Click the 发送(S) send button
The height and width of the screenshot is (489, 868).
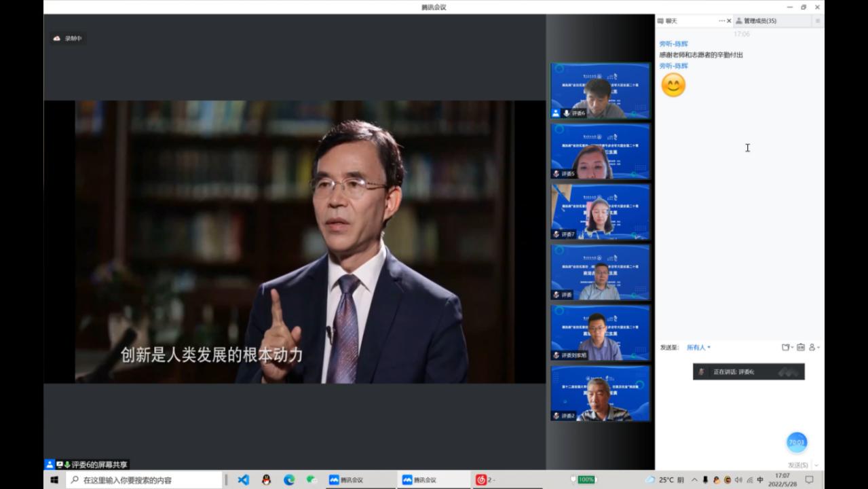coord(797,465)
